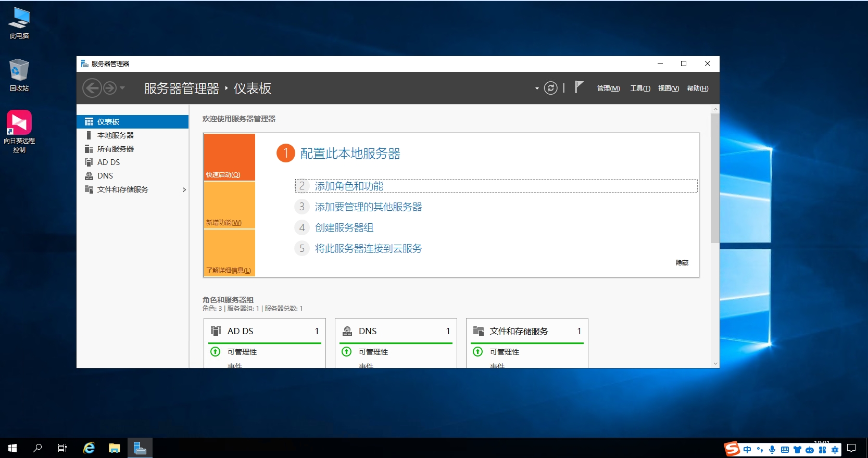Click the refresh icon in header
Image resolution: width=868 pixels, height=458 pixels.
tap(550, 88)
